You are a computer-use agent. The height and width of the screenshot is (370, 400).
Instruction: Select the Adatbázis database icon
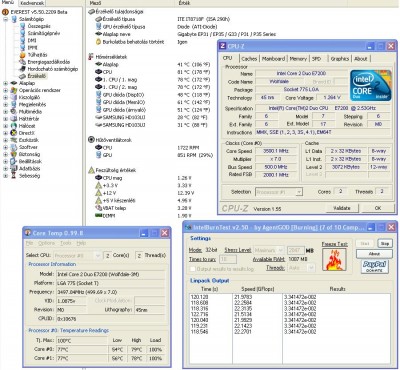point(14,169)
